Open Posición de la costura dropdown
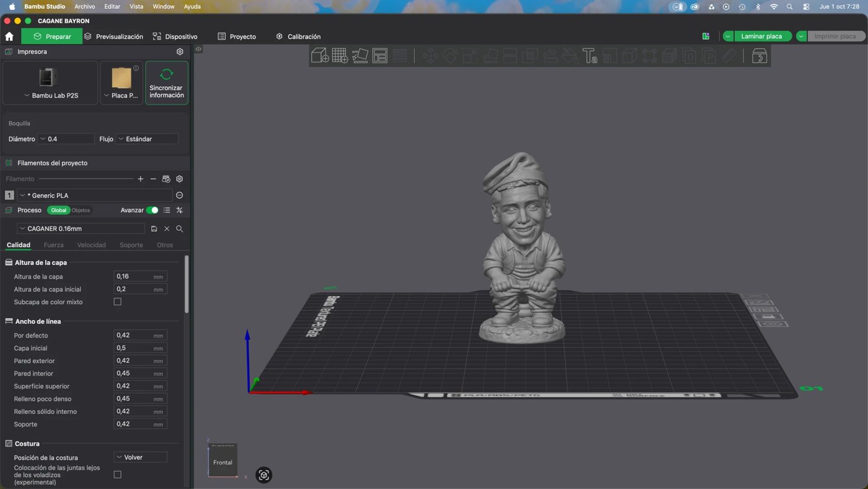Screen dimensions: 868x489 [x=141, y=457]
